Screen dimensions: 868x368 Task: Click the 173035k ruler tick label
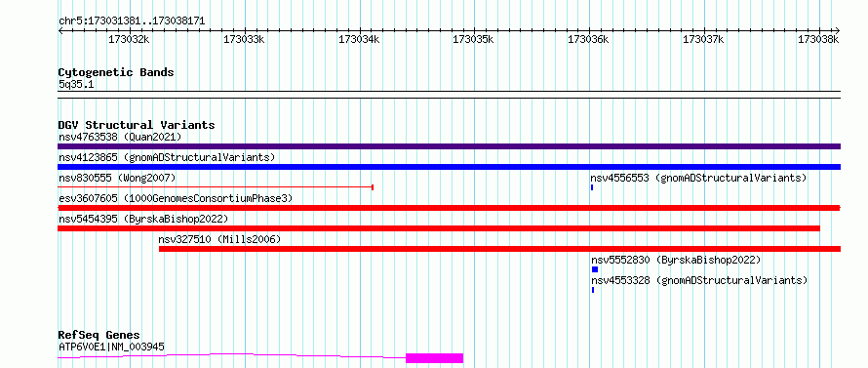pyautogui.click(x=474, y=40)
